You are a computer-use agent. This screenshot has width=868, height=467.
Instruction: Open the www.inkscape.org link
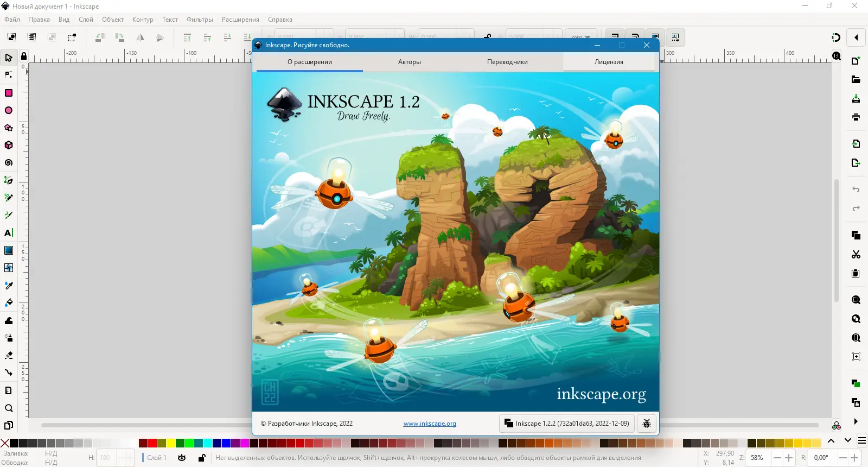430,424
